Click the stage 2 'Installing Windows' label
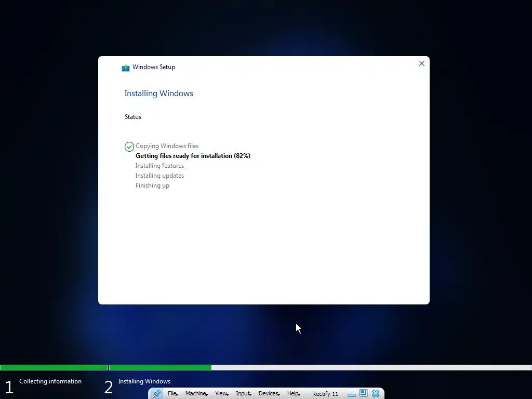Image resolution: width=532 pixels, height=399 pixels. pyautogui.click(x=144, y=381)
